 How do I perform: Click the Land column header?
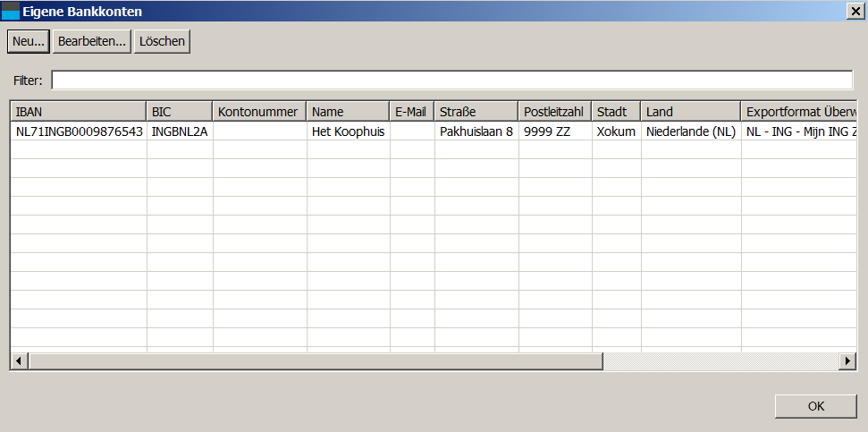pos(691,112)
